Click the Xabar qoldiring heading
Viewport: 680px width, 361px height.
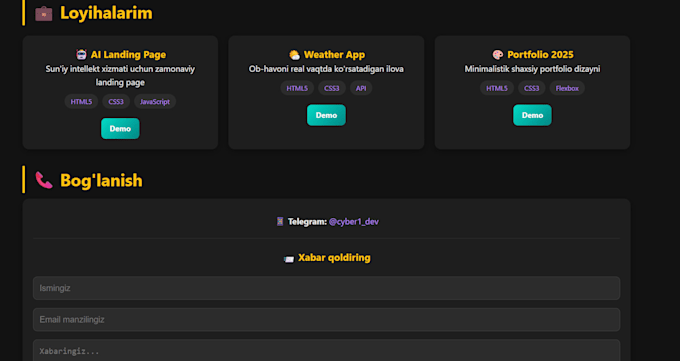[334, 258]
